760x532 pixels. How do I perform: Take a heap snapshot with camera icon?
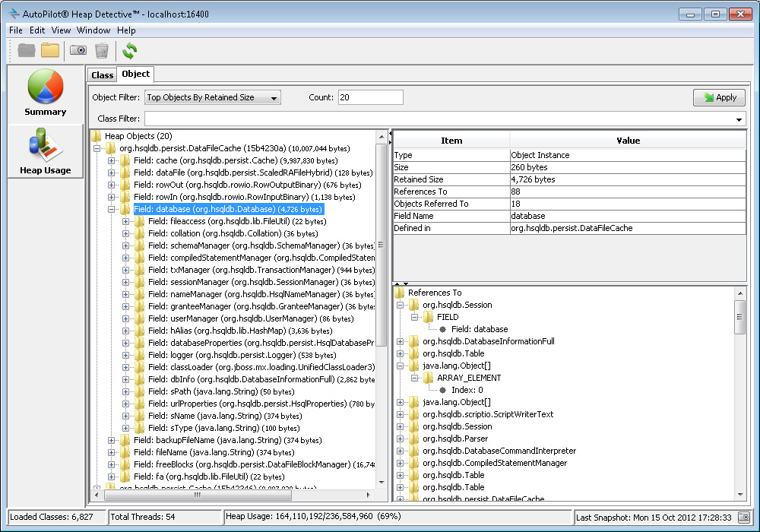(78, 50)
